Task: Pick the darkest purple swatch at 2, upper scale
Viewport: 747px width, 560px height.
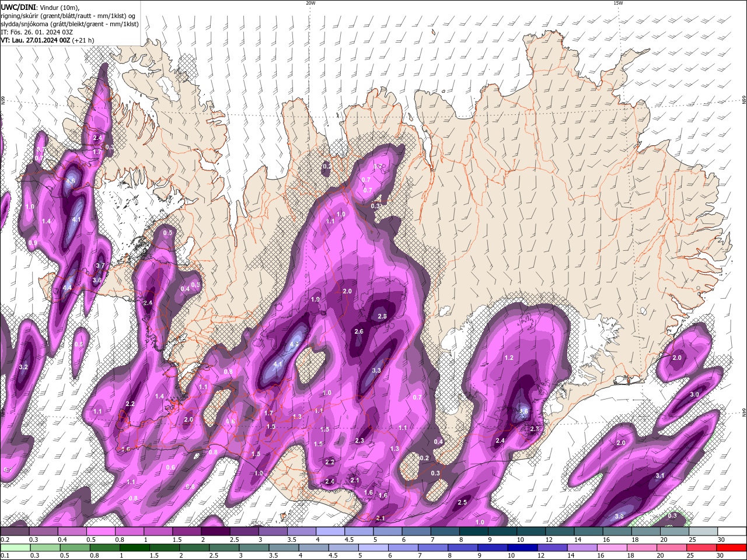Action: pyautogui.click(x=215, y=531)
